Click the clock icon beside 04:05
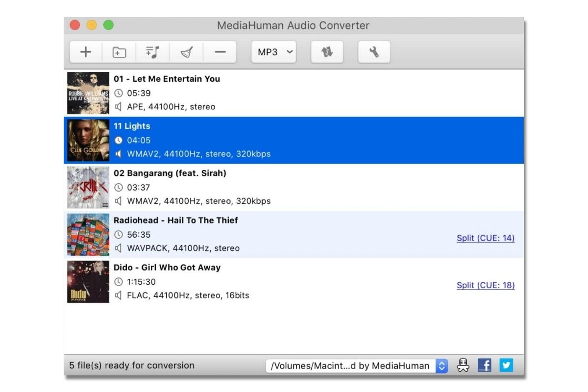 click(x=118, y=140)
